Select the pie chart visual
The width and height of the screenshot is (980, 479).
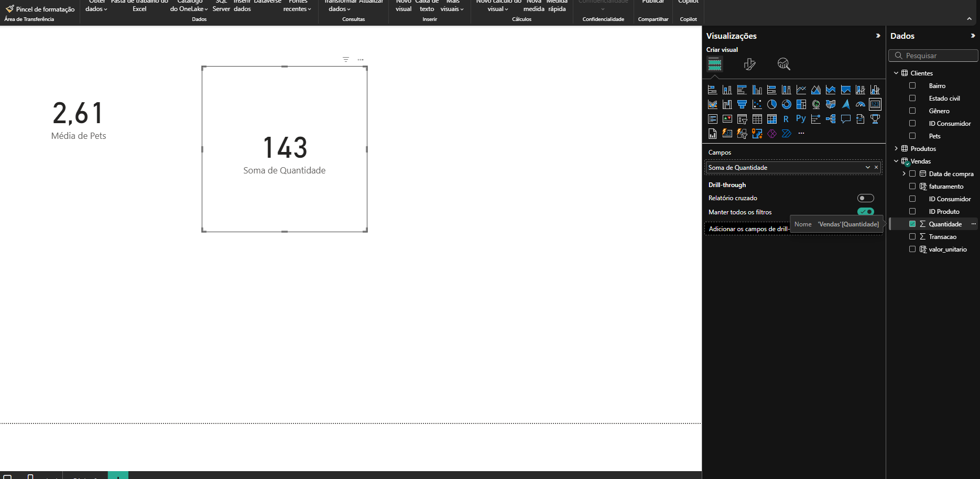click(771, 105)
